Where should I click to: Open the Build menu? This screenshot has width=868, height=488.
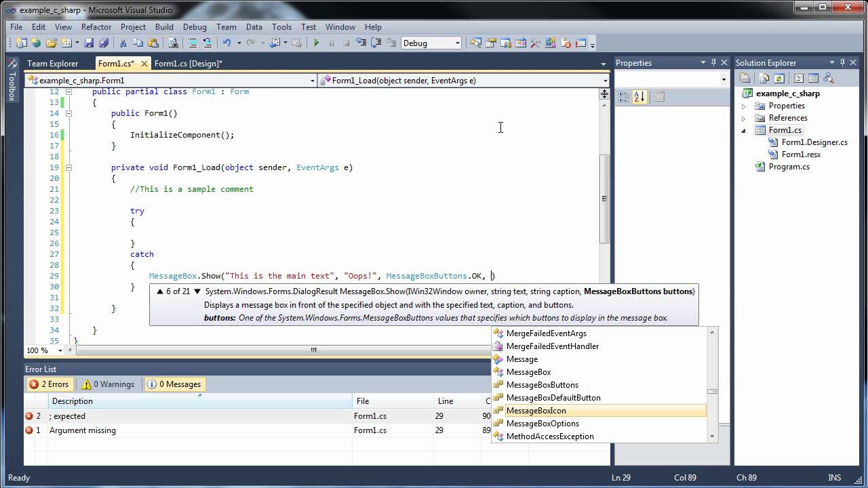coord(164,27)
